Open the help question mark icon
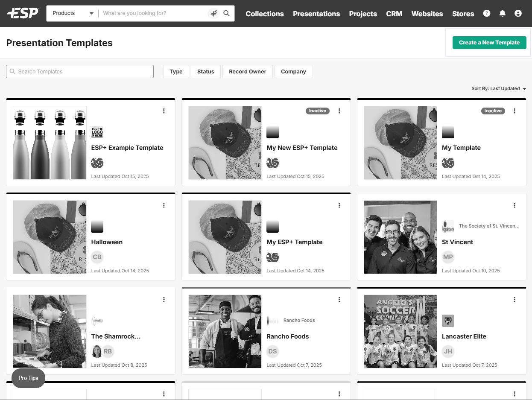532x400 pixels. click(x=487, y=13)
